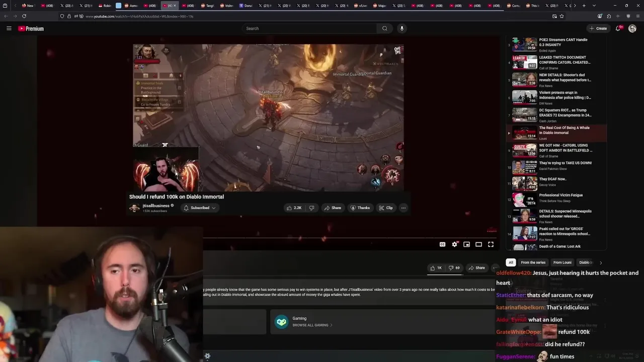Open 'Death of a Game: Lost Ark'

559,246
